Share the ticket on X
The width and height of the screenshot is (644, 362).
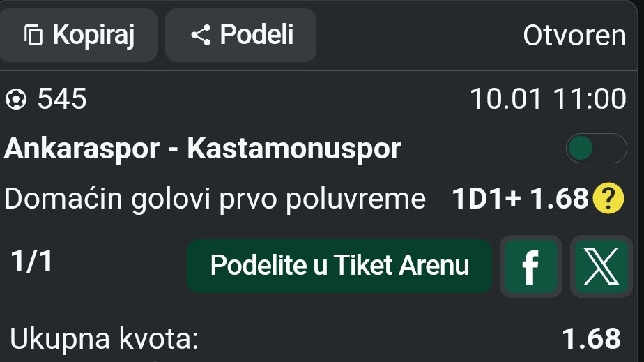(601, 266)
